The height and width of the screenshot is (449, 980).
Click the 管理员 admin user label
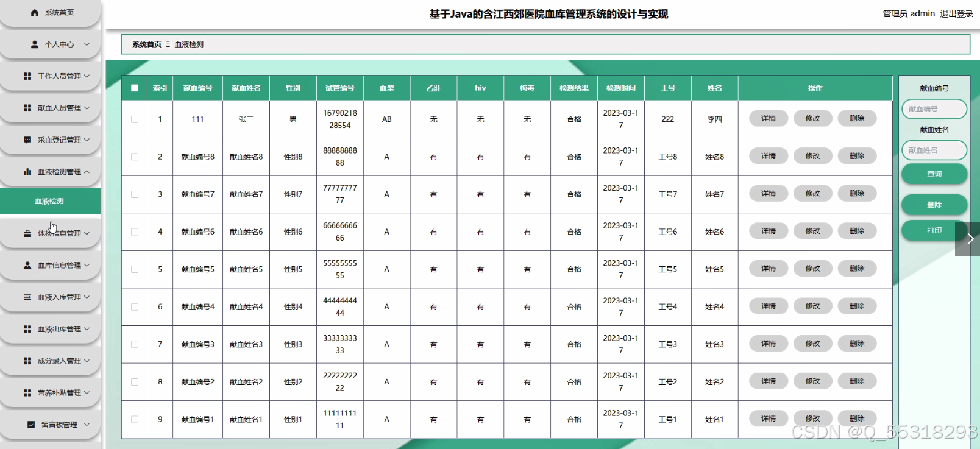[x=909, y=13]
